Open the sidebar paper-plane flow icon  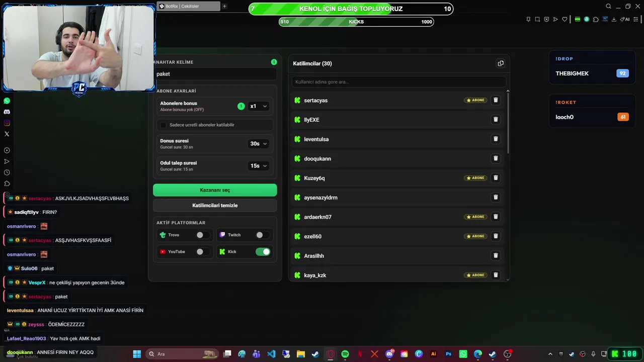point(7,161)
